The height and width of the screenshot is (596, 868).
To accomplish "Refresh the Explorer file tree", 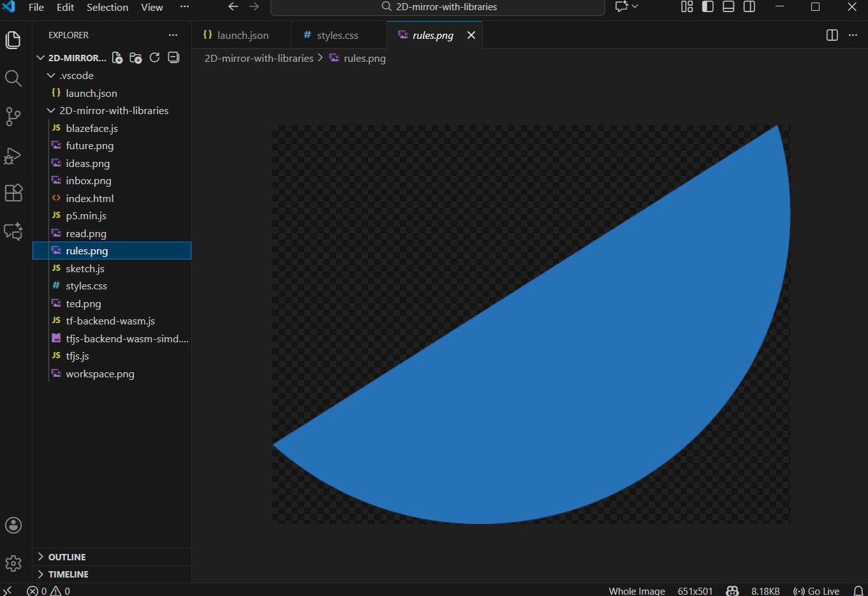I will tap(154, 58).
